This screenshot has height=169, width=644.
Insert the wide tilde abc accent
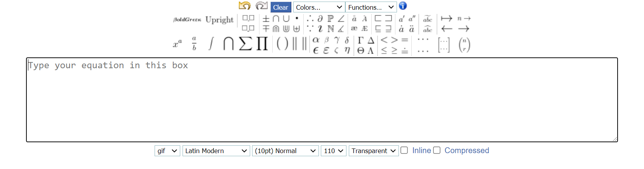point(428,19)
